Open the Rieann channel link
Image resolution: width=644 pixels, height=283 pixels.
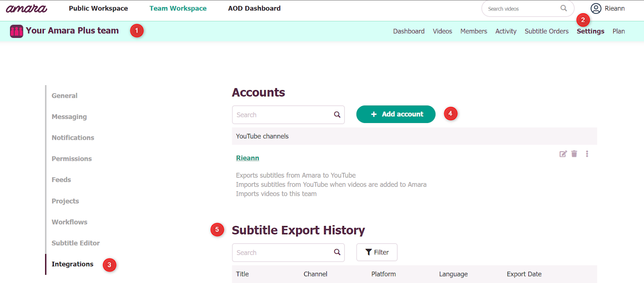(248, 158)
